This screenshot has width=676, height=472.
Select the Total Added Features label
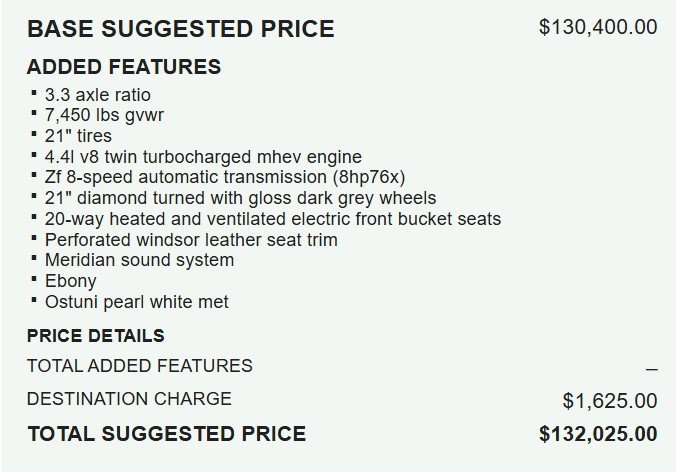[140, 366]
